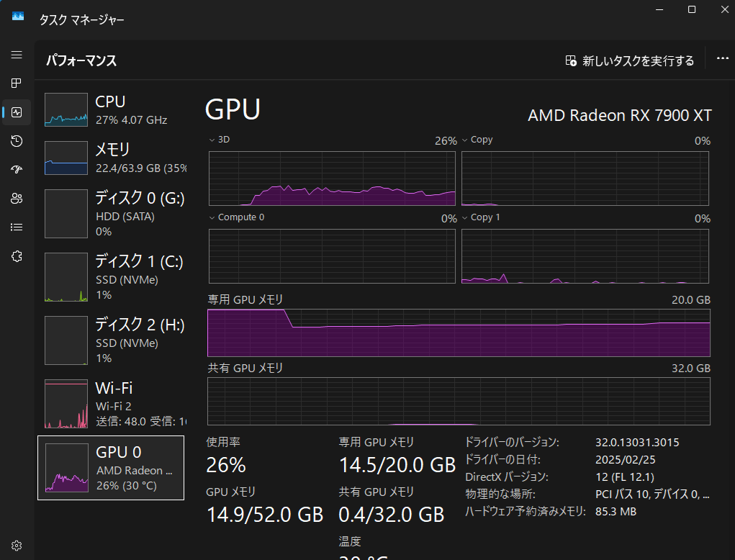Click the three-dot more options button
735x560 pixels.
(x=723, y=60)
